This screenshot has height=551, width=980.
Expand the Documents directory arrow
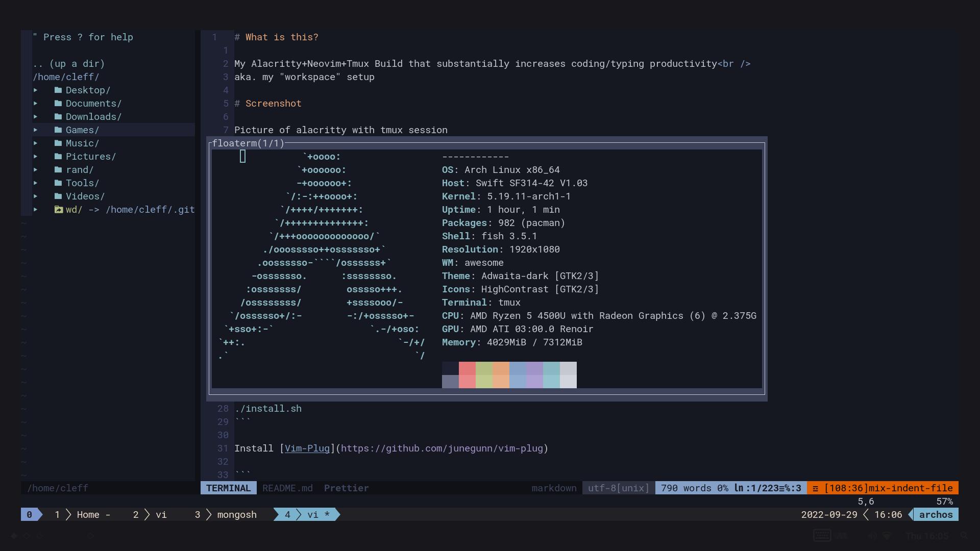coord(36,104)
